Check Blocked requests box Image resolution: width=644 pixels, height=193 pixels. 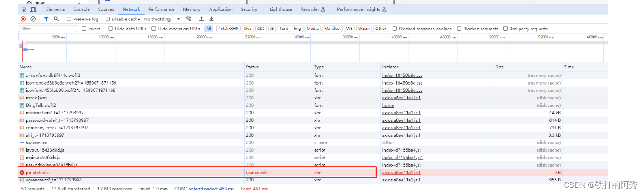(x=459, y=29)
